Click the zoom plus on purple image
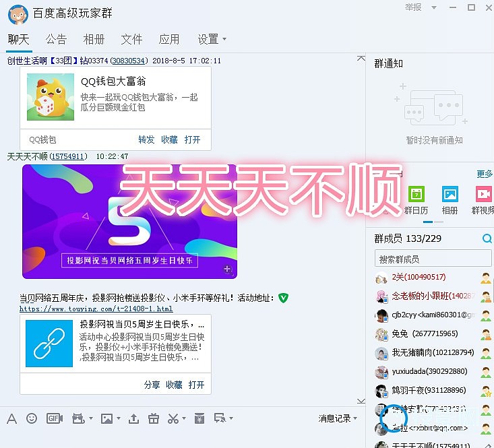494x448 pixels. point(228,269)
